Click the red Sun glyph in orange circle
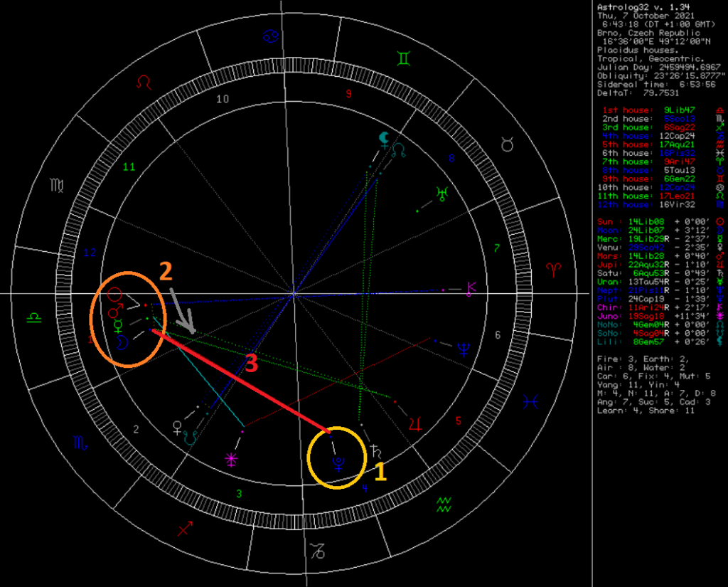728x587 pixels. (114, 294)
